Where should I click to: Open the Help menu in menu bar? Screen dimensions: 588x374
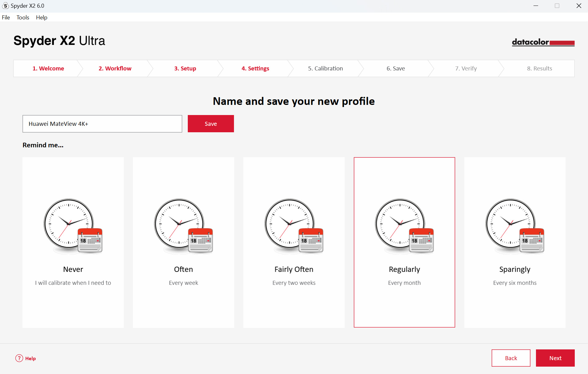tap(42, 18)
